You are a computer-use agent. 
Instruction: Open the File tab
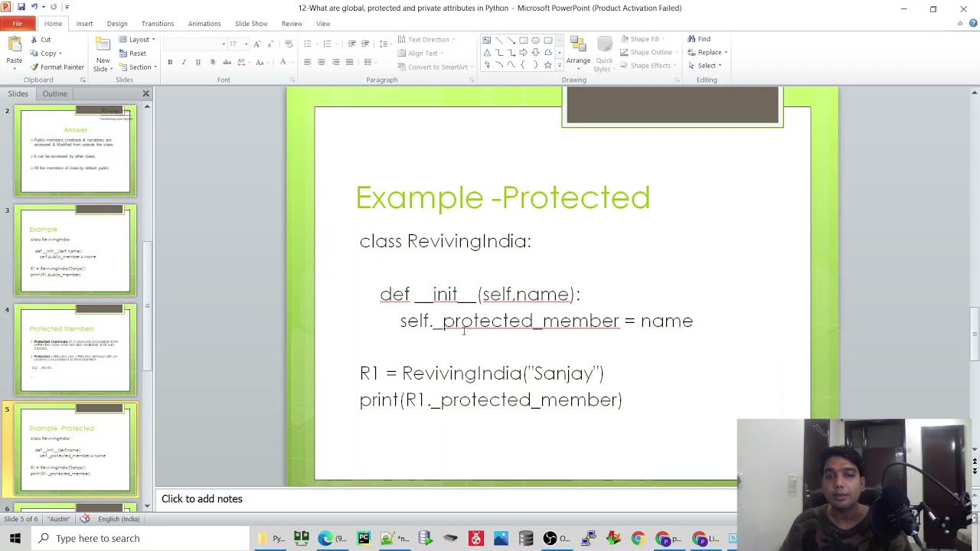[x=17, y=24]
